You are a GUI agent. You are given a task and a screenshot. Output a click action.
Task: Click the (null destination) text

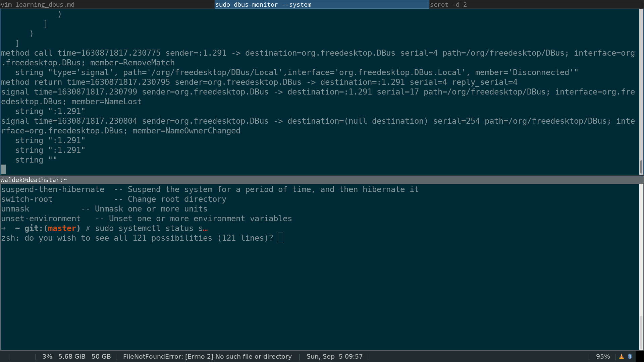386,121
